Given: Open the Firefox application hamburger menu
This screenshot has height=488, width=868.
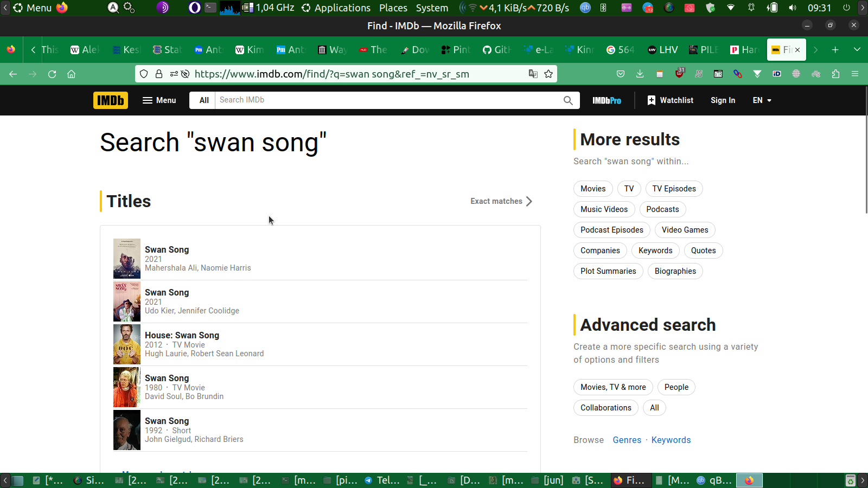Looking at the screenshot, I should (855, 74).
